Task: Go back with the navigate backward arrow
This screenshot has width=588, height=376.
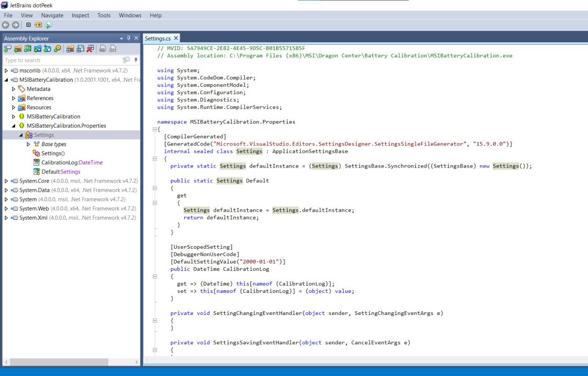Action: pyautogui.click(x=6, y=25)
